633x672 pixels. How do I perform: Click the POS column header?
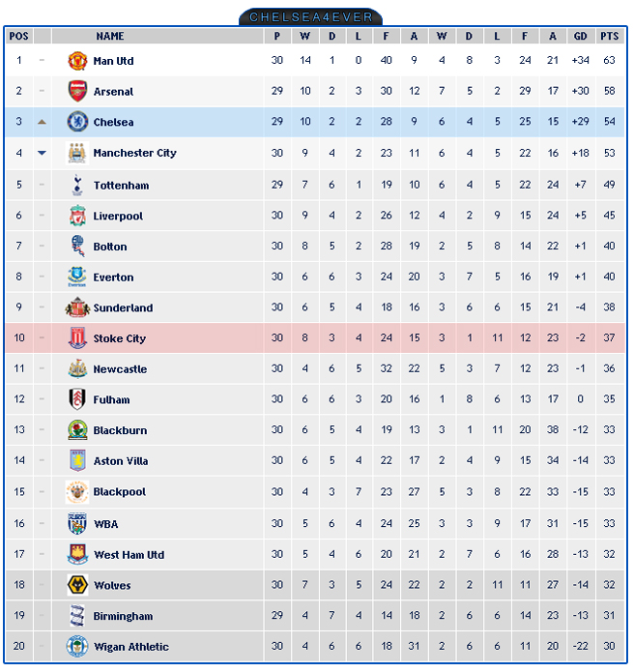click(18, 36)
